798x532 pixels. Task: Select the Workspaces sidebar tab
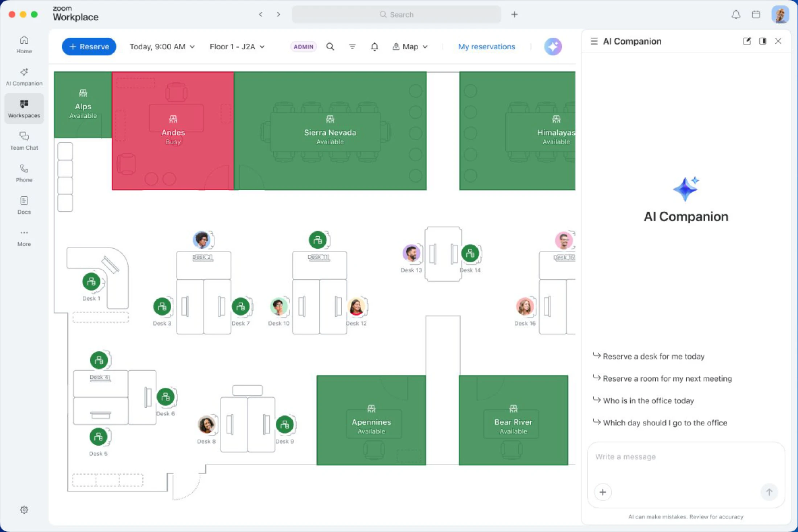click(x=24, y=109)
